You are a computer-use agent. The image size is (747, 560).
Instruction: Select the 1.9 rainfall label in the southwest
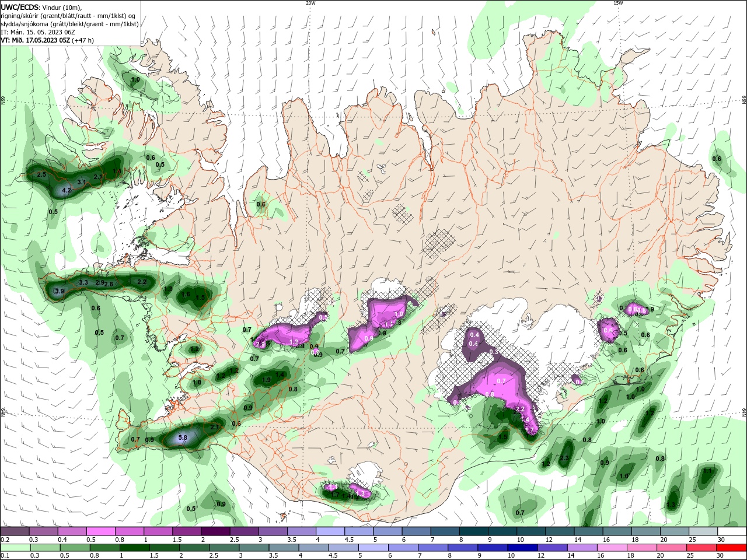tap(266, 380)
